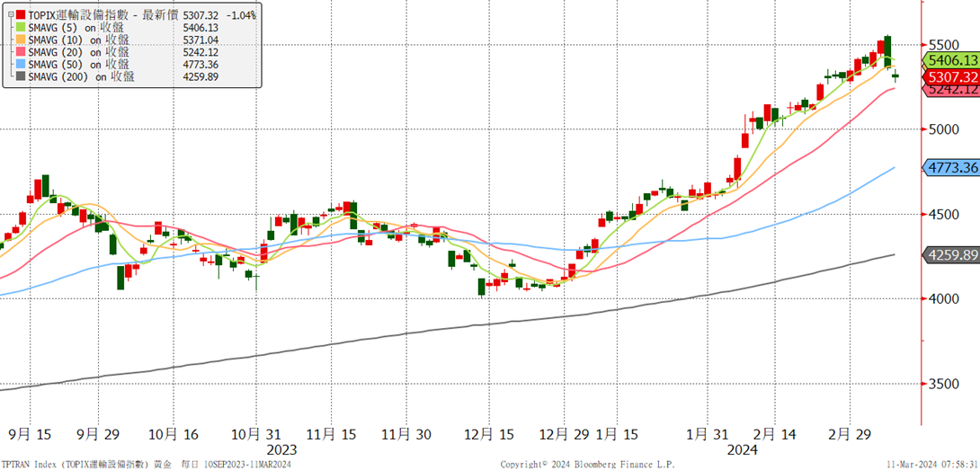Click the legend value 5242.12

click(200, 52)
